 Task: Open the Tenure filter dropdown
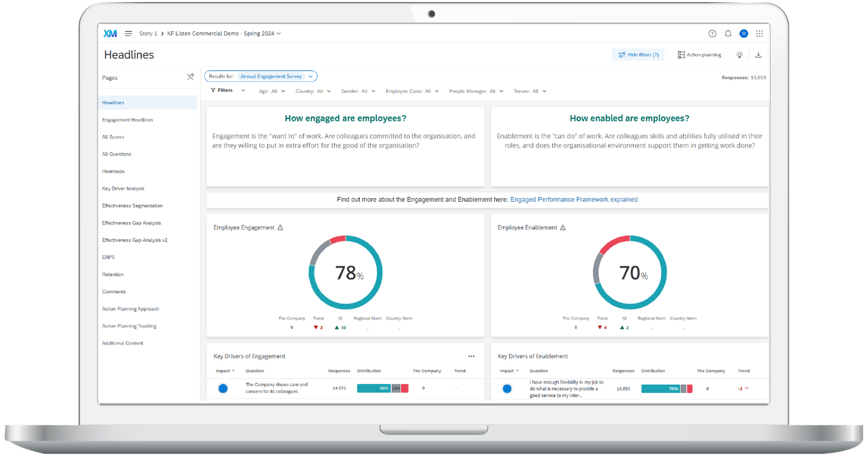click(530, 91)
